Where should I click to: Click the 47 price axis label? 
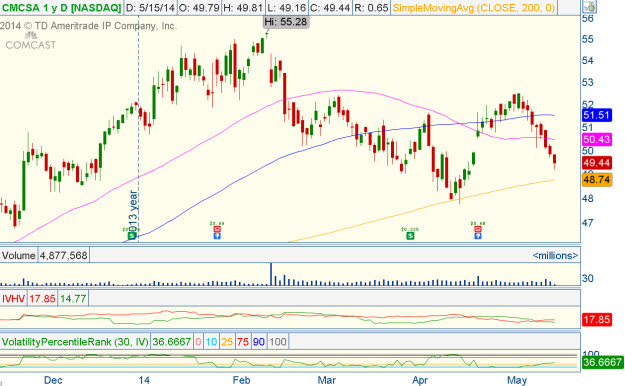pos(588,223)
